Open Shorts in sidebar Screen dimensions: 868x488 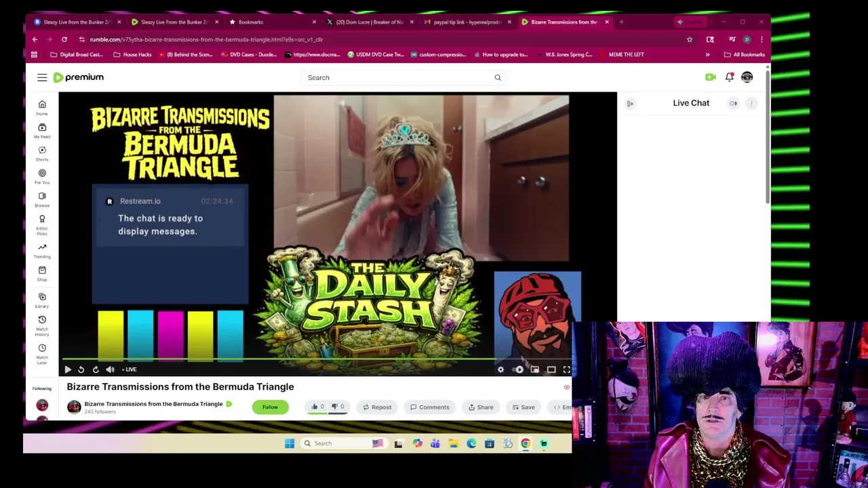coord(42,153)
